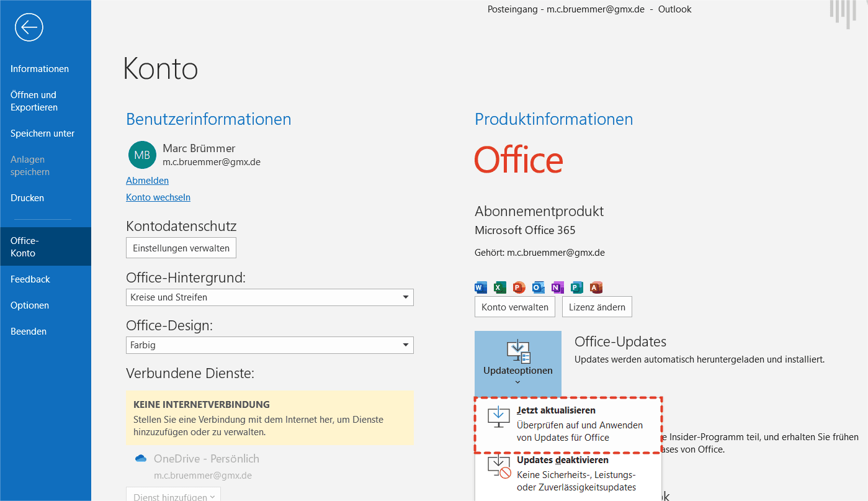Choose Updates deaktivieren from the update menu
This screenshot has height=501, width=868.
click(x=568, y=474)
